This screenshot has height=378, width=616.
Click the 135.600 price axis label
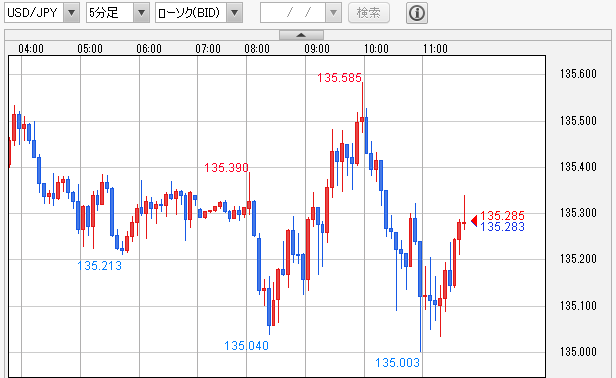click(x=578, y=73)
